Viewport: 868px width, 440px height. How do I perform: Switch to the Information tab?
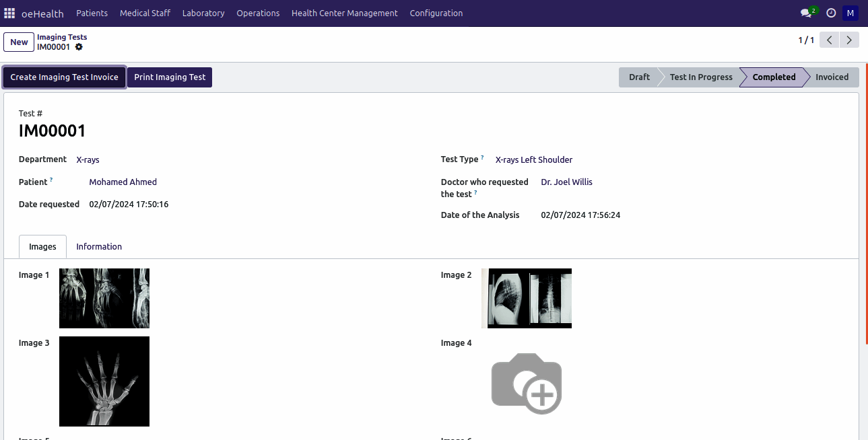(x=99, y=247)
